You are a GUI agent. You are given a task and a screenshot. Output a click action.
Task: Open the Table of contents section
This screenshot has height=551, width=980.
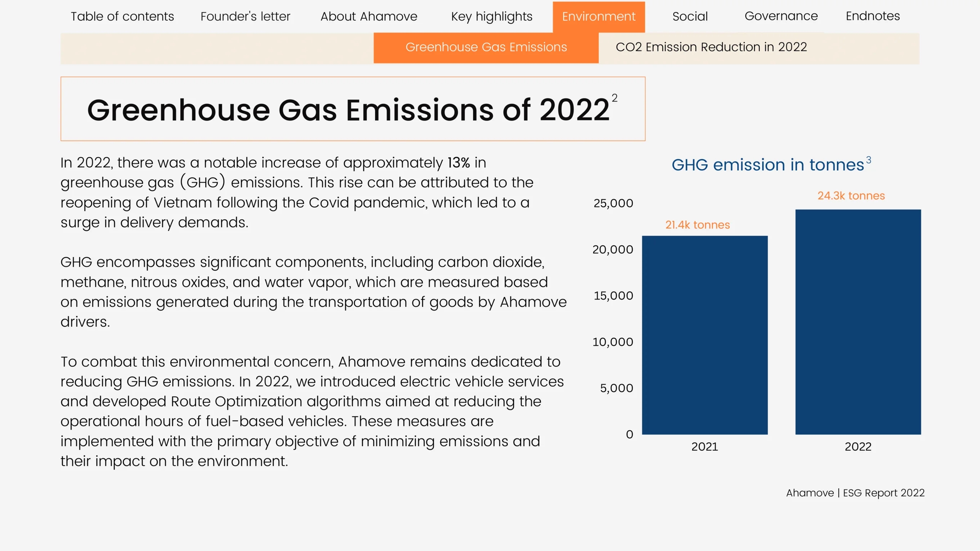click(122, 16)
